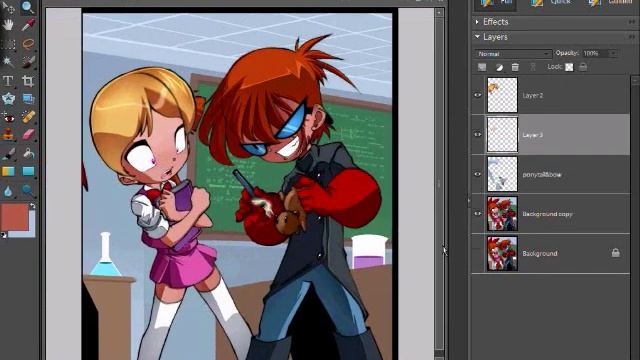Select the Straighten tool
640x360 pixels.
click(x=28, y=99)
